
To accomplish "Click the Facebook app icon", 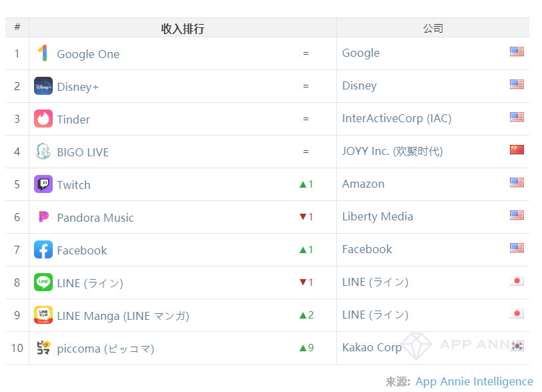I will tap(43, 250).
